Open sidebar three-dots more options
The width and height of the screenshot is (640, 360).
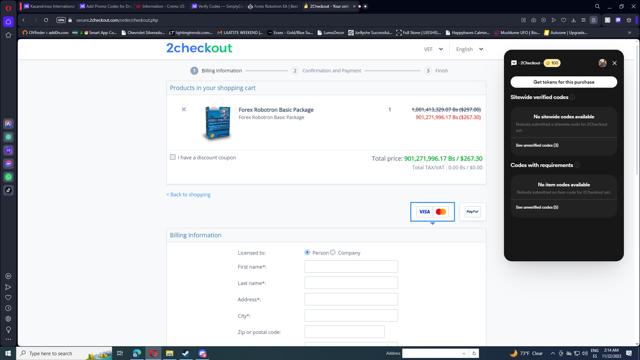pos(8,339)
